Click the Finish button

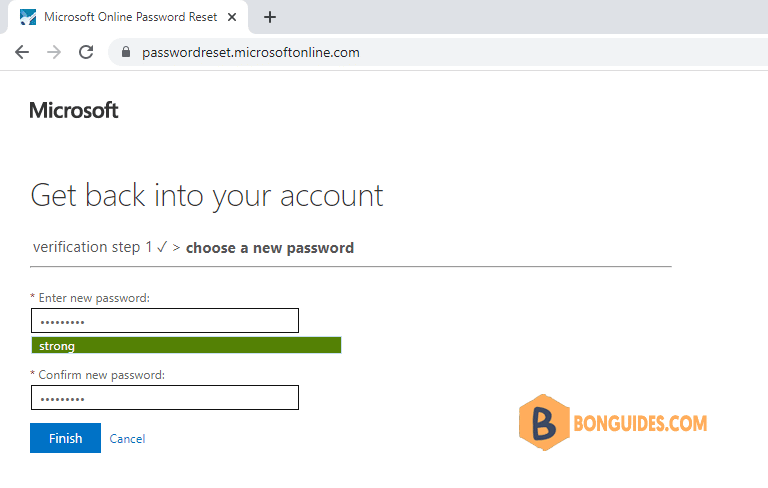tap(66, 438)
